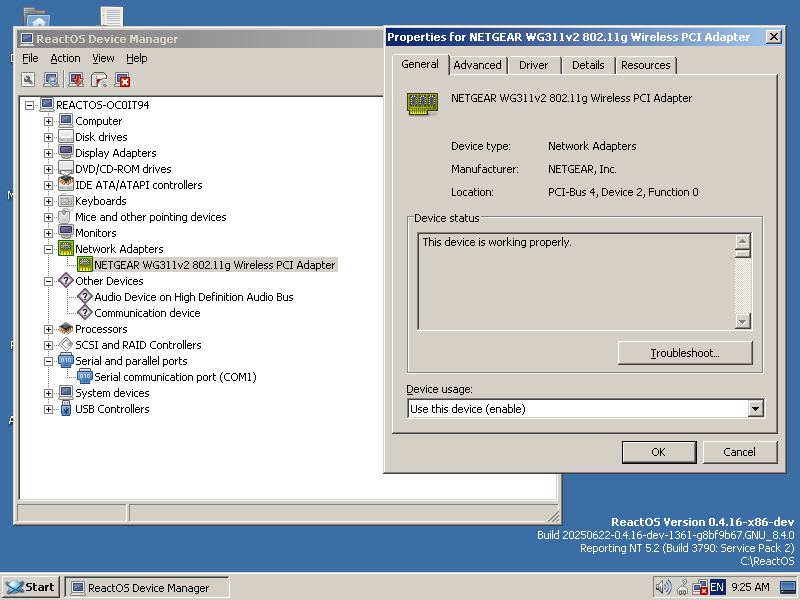Click the IDE ATA/ATAPI controllers icon

coord(66,184)
